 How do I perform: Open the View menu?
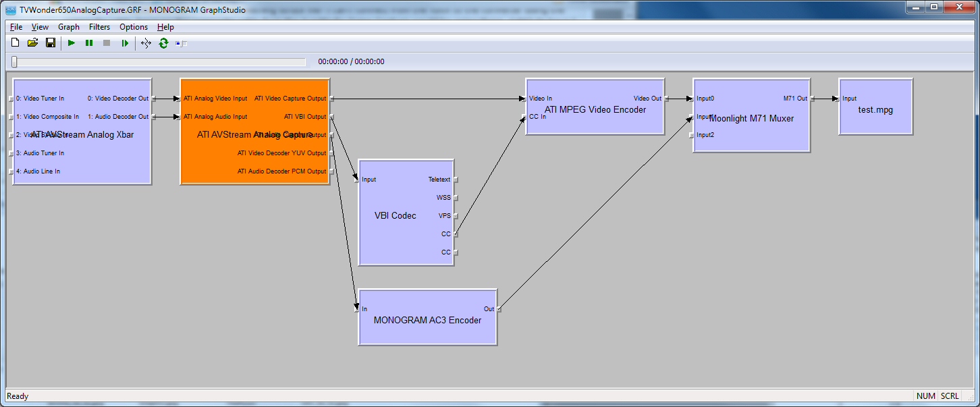point(40,27)
